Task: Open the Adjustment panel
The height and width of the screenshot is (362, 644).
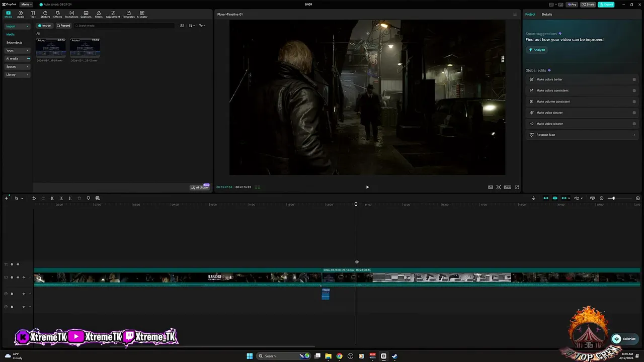Action: point(113,14)
